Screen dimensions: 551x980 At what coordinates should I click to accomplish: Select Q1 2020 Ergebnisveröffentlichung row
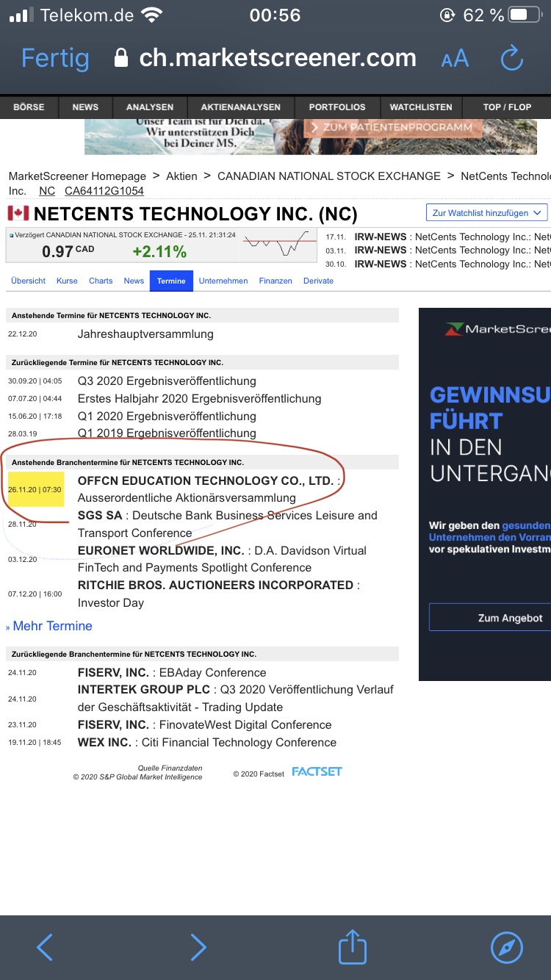(167, 416)
